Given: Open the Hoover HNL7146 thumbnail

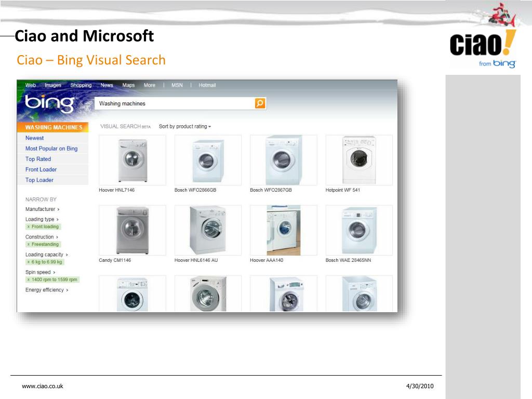Looking at the screenshot, I should point(132,160).
